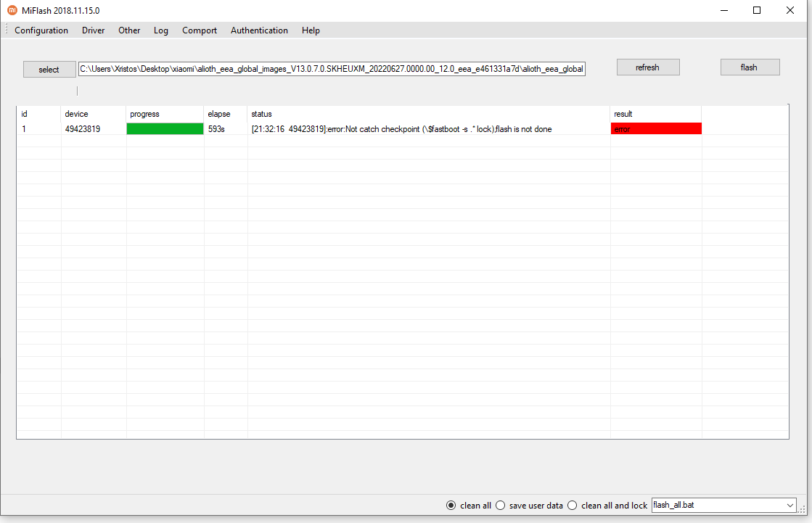Click the progress column header

(x=165, y=114)
